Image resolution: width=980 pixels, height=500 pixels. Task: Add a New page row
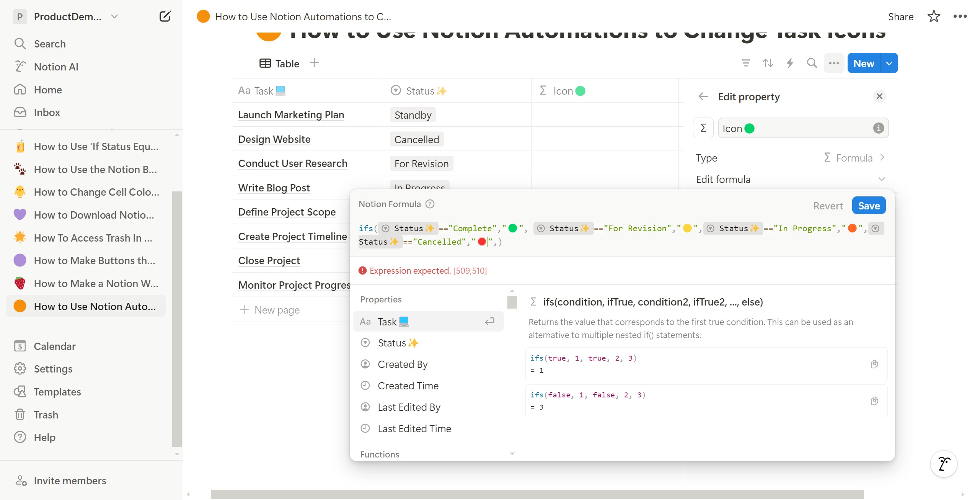coord(270,310)
